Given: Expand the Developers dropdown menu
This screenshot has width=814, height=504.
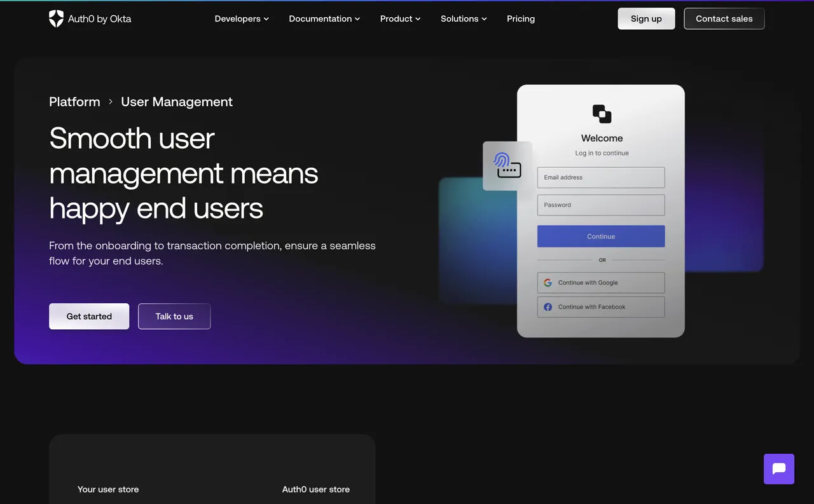Looking at the screenshot, I should [x=242, y=18].
